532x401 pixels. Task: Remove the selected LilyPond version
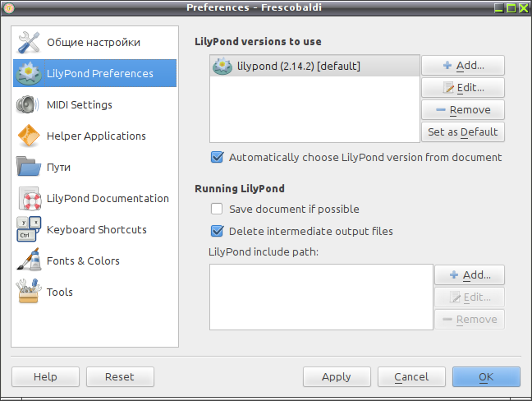pyautogui.click(x=463, y=109)
